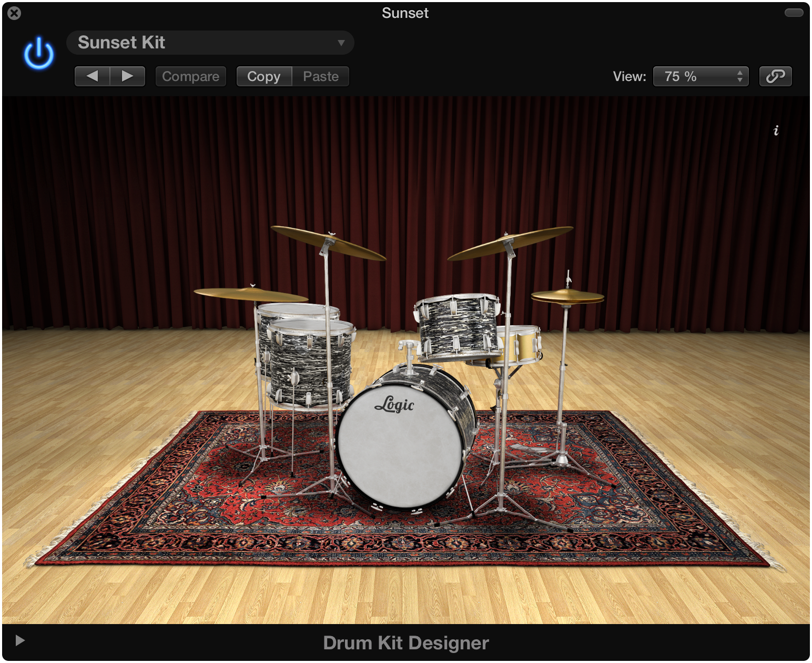Screen dimensions: 812x663
Task: Select the low cymbal left of floor toms
Action: 250,294
